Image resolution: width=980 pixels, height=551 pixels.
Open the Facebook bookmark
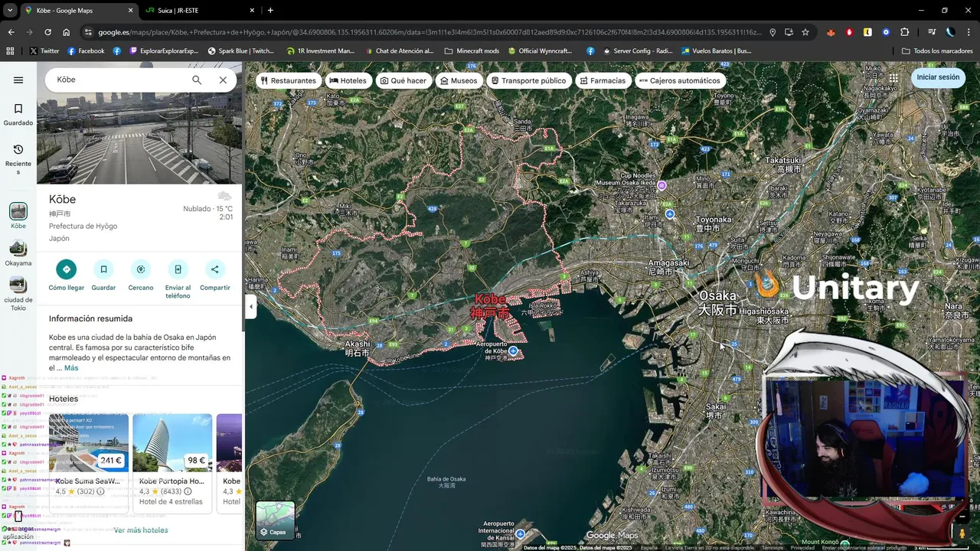point(86,51)
